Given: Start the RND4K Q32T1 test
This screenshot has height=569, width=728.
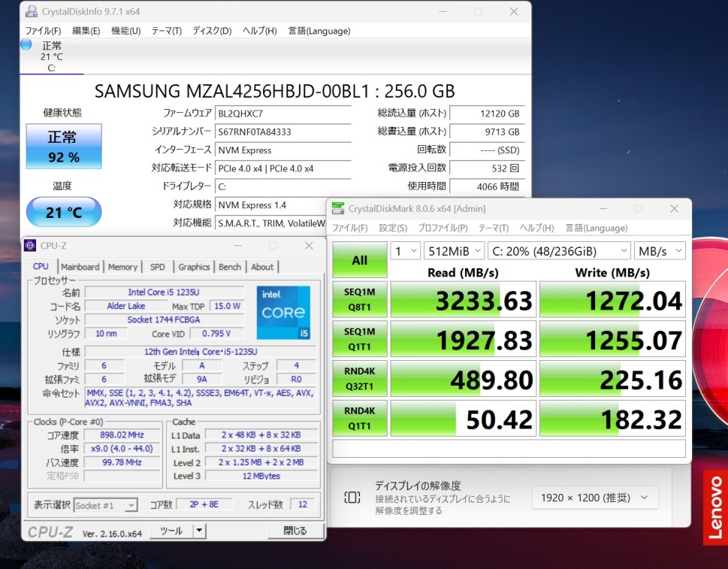Looking at the screenshot, I should (x=359, y=379).
